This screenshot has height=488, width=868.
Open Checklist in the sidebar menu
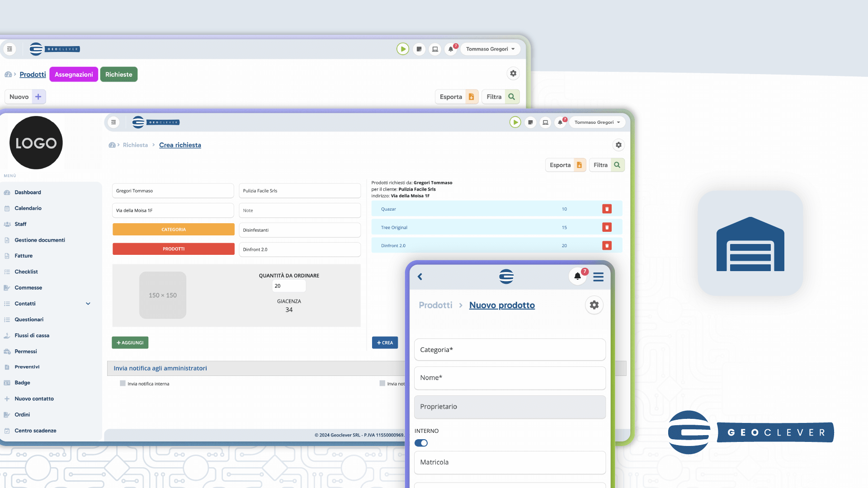(x=26, y=272)
